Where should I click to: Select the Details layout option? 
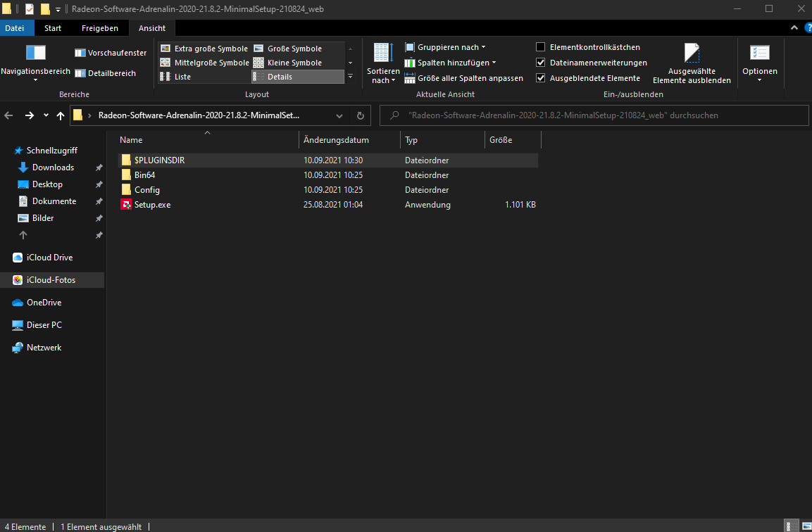click(x=298, y=77)
